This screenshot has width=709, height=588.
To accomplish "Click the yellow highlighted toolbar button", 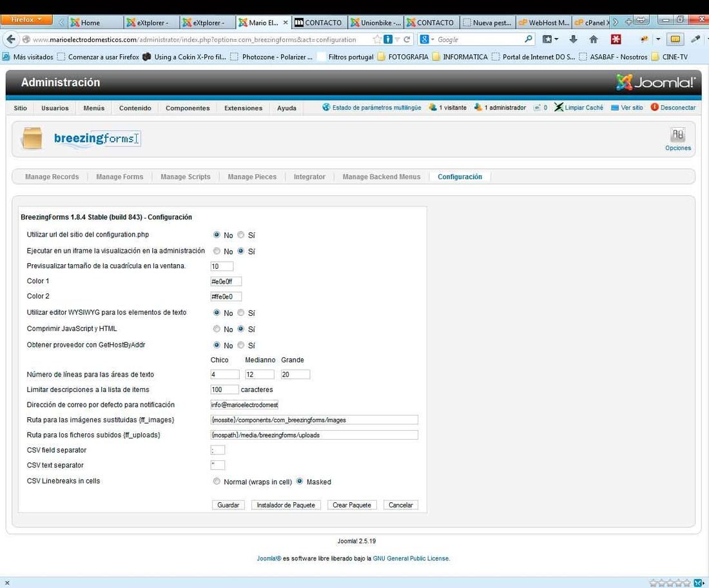I will pos(675,39).
